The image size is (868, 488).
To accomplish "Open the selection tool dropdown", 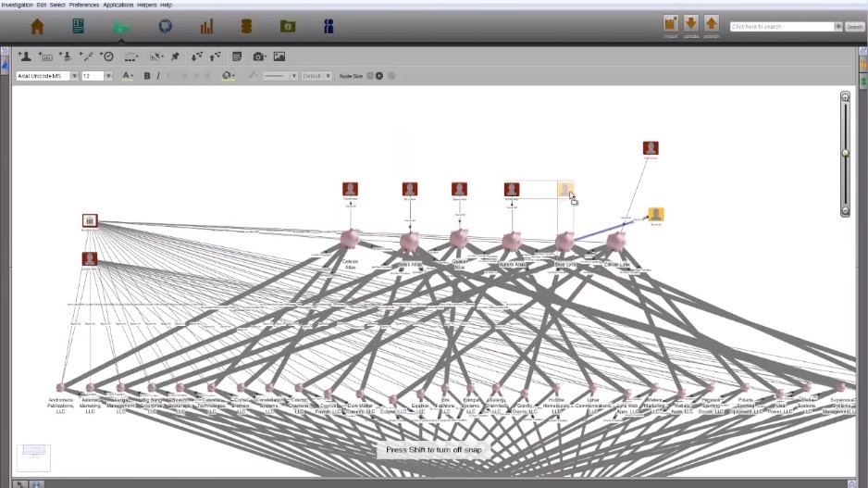I will pos(156,56).
